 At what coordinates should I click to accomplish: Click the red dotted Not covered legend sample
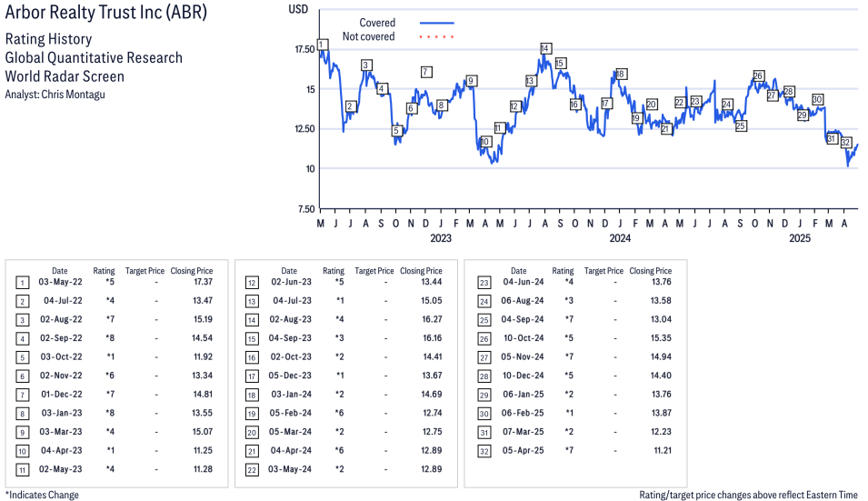coord(437,37)
